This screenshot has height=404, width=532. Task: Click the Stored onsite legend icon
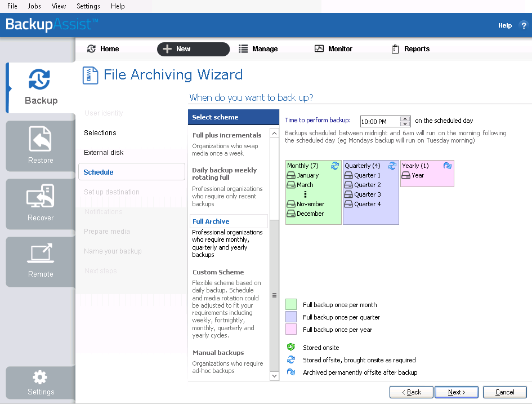(290, 347)
